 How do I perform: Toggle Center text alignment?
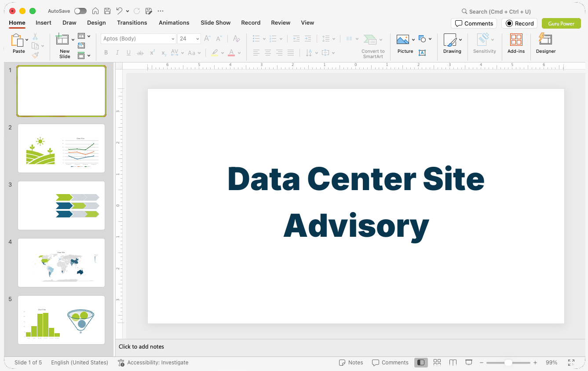tap(268, 53)
